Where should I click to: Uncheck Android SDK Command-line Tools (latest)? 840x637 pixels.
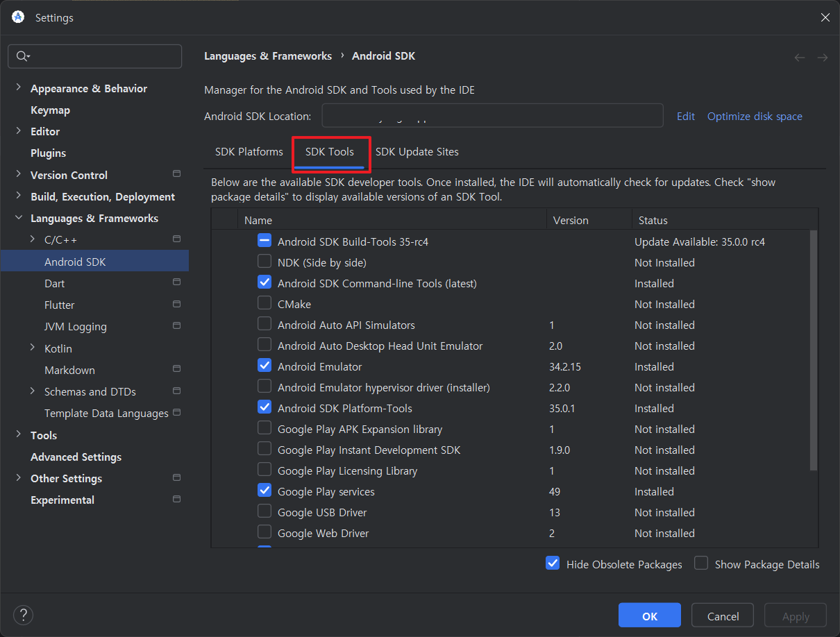tap(264, 282)
